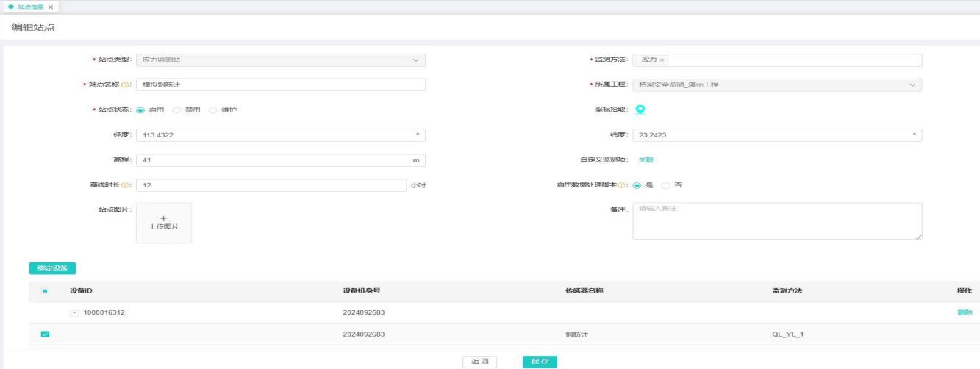Select the 禁用 station status radio
Image resolution: width=980 pixels, height=369 pixels.
(x=176, y=110)
